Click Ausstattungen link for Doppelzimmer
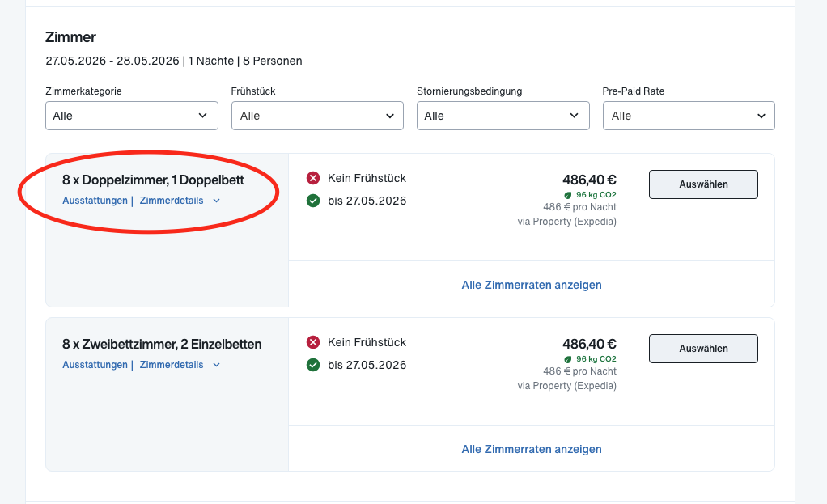Image resolution: width=827 pixels, height=504 pixels. coord(95,201)
